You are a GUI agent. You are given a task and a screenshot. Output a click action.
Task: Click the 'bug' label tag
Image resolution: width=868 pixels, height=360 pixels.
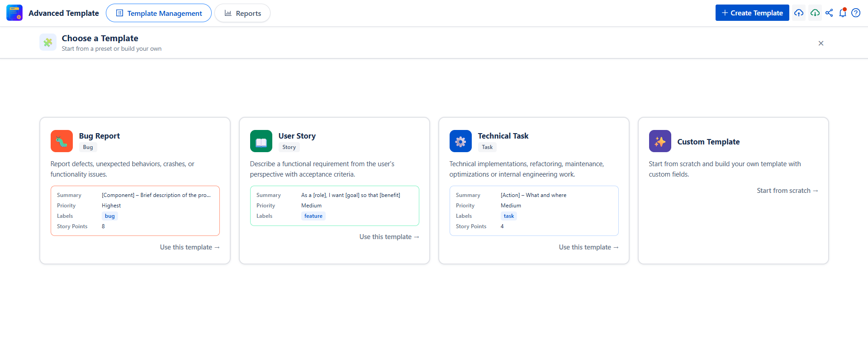tap(110, 216)
